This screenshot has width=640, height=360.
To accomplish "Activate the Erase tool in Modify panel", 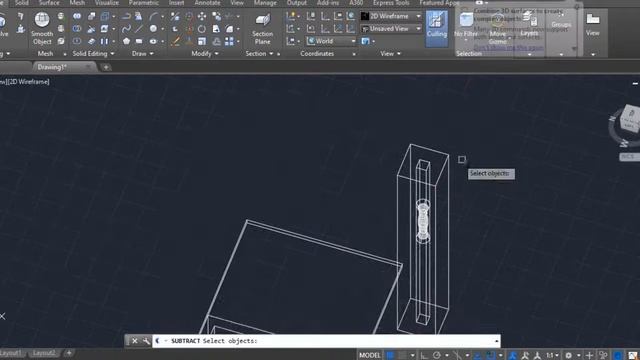I will pos(176,41).
